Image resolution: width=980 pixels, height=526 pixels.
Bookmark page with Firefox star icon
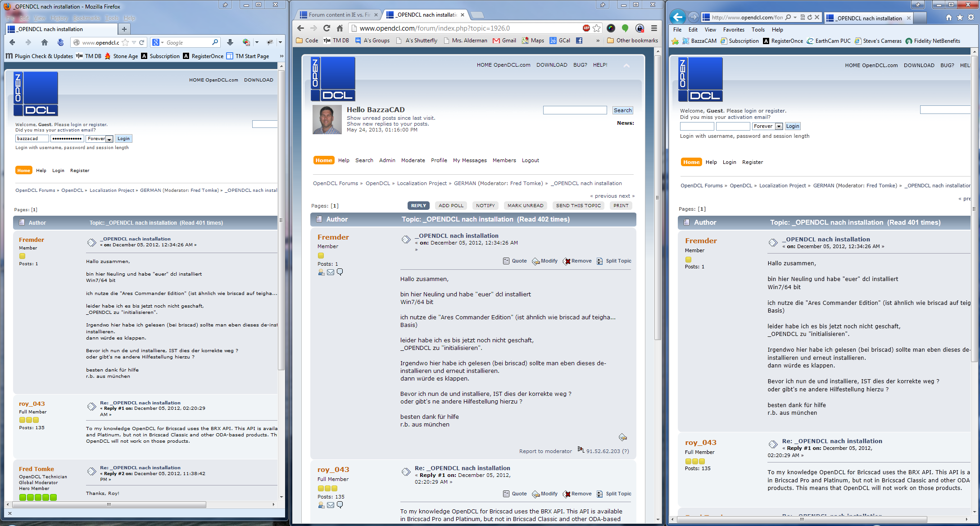[x=125, y=42]
